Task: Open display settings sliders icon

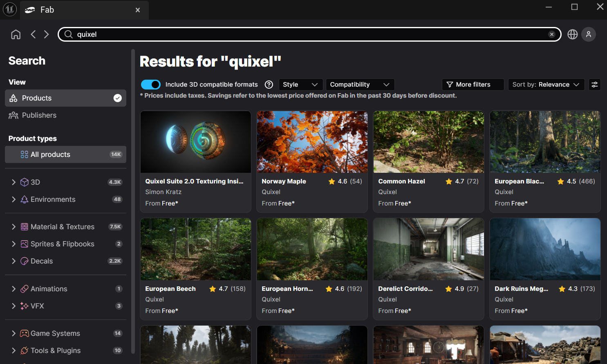Action: coord(594,85)
